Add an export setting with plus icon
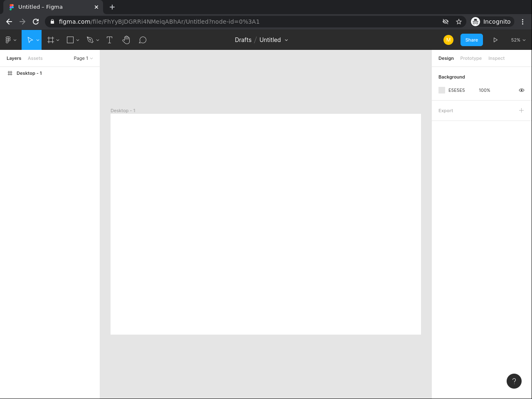The height and width of the screenshot is (399, 532). [x=521, y=110]
